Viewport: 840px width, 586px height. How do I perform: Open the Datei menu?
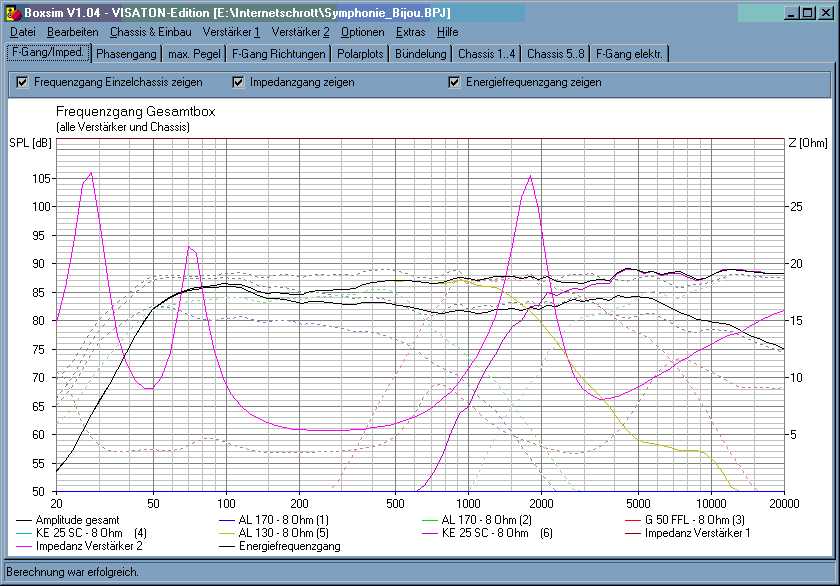point(22,32)
